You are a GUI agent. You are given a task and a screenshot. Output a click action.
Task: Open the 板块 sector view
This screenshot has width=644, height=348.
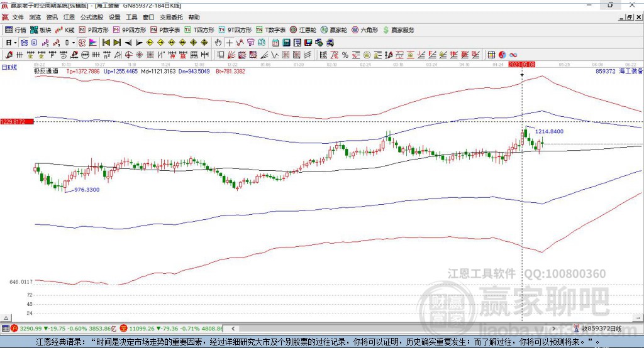tap(40, 30)
